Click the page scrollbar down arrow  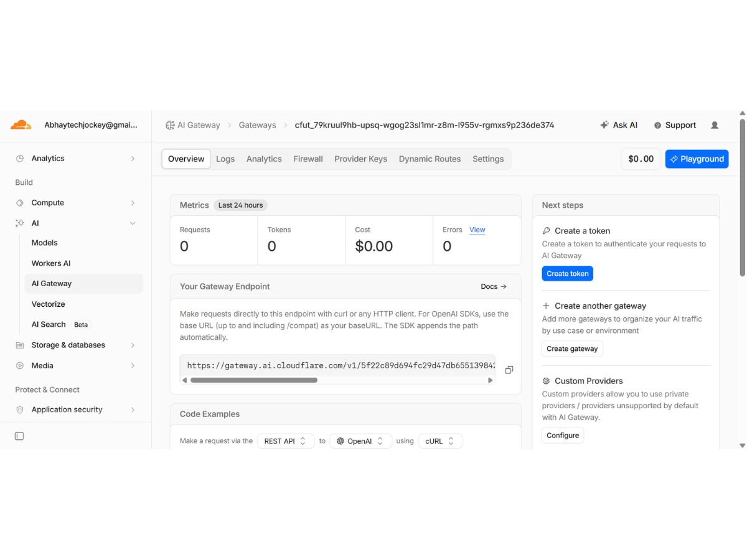click(742, 446)
